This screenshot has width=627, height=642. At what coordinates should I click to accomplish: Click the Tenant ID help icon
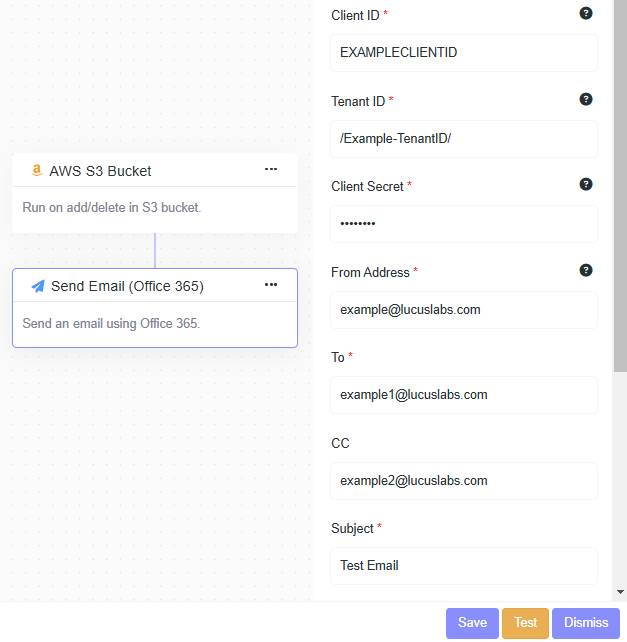pos(586,99)
